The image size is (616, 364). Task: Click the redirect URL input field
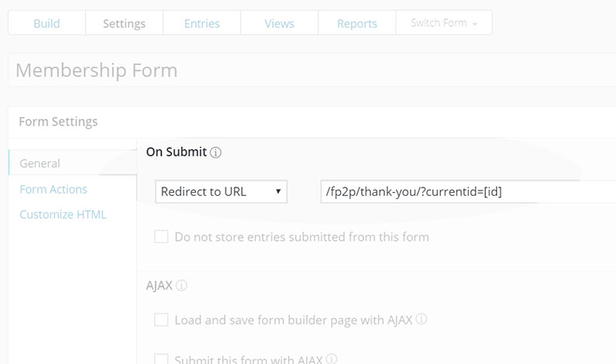468,191
